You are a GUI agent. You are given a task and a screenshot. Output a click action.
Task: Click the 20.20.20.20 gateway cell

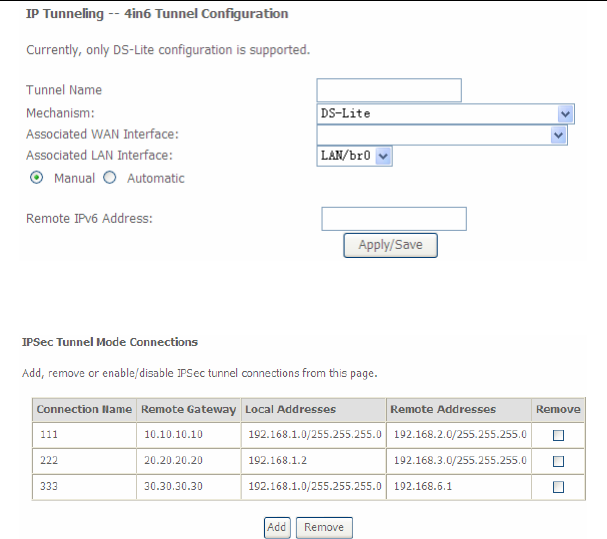coord(189,461)
